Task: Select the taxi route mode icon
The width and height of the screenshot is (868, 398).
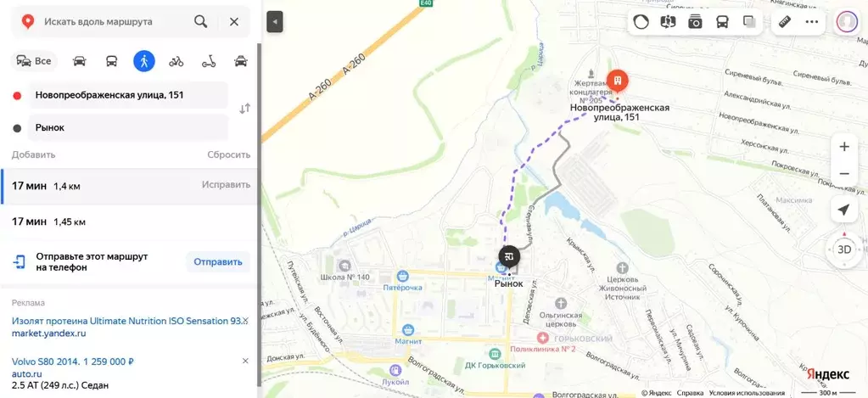Action: [x=241, y=61]
